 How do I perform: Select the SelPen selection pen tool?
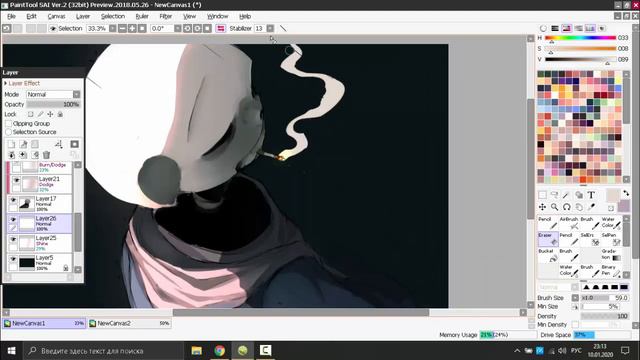[x=611, y=239]
